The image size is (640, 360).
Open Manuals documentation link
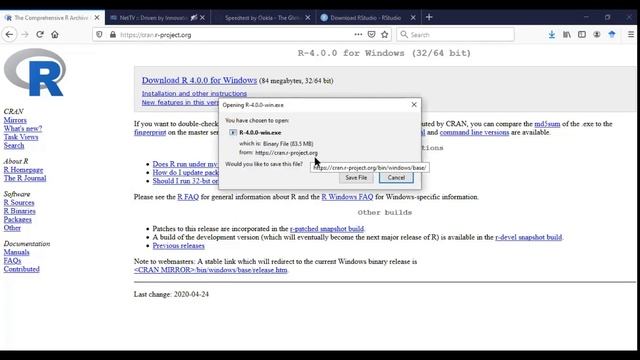[16, 252]
